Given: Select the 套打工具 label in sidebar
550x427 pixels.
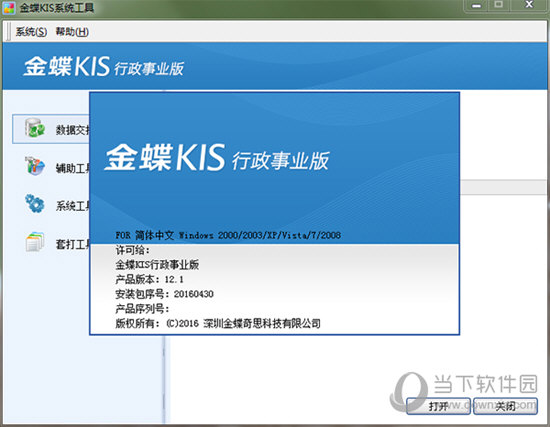Looking at the screenshot, I should (x=73, y=244).
